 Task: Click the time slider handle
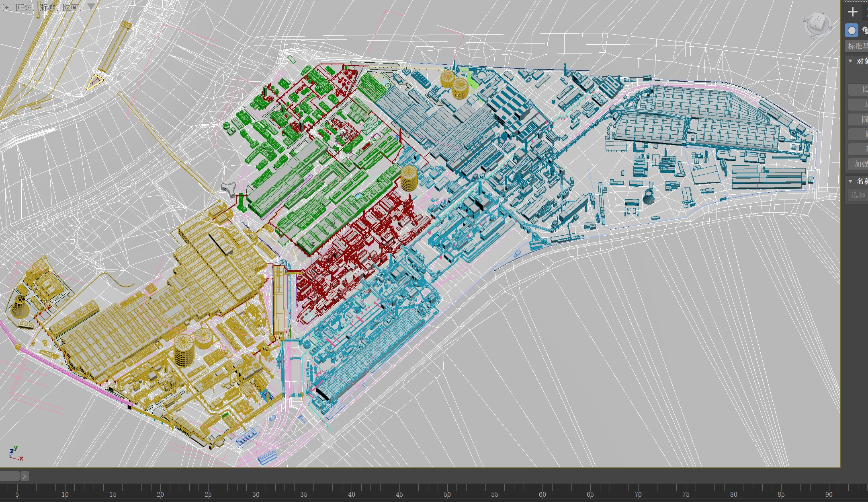coord(10,476)
